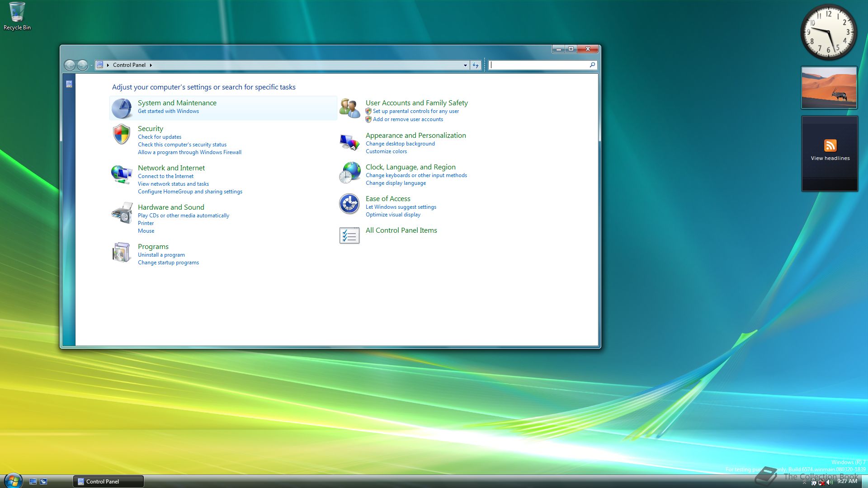The height and width of the screenshot is (488, 868).
Task: Click Allow a program through Windows Firewall
Action: coord(189,152)
